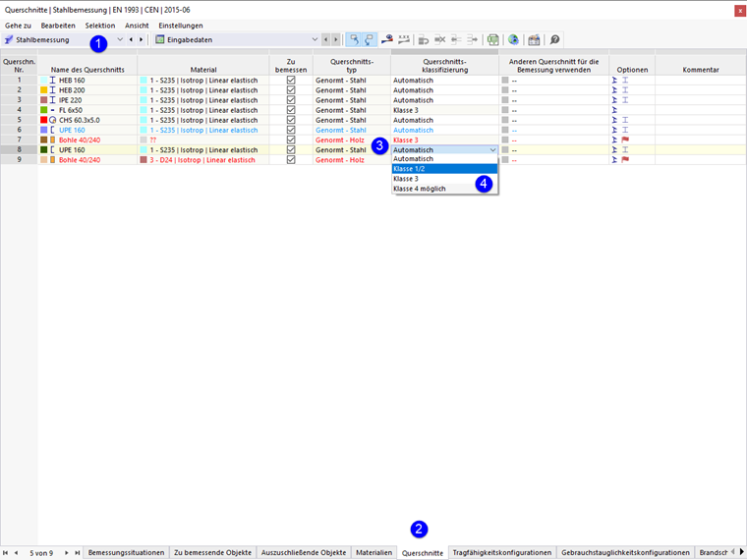Image resolution: width=747 pixels, height=560 pixels.
Task: Select Klasse 1/2 in the dropdown list
Action: tap(444, 169)
